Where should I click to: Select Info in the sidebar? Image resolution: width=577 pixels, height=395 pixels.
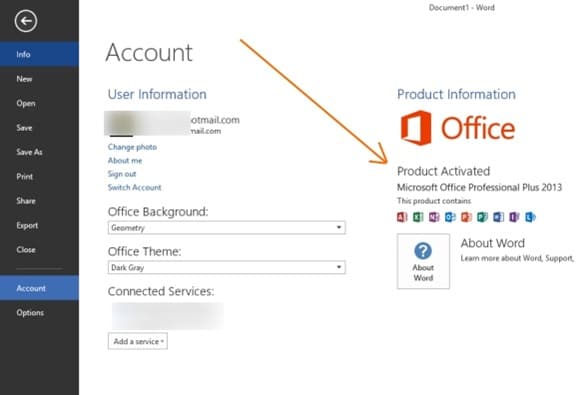coord(39,54)
